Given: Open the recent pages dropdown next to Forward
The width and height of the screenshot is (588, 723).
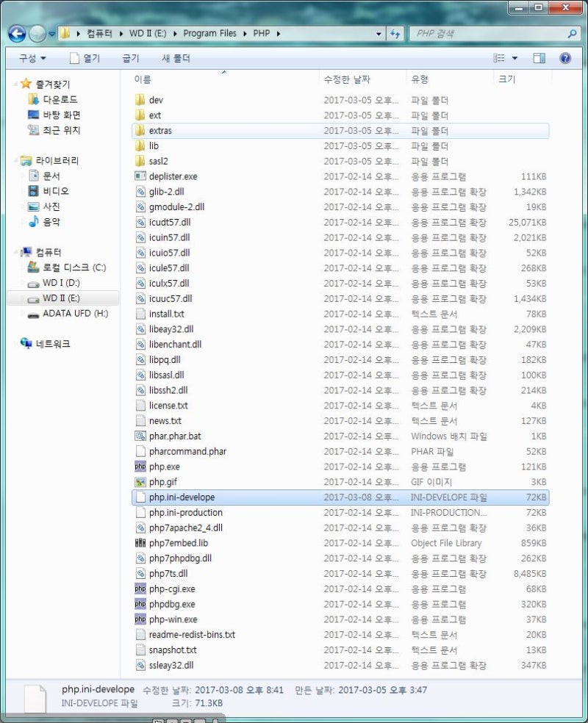Looking at the screenshot, I should (51, 34).
